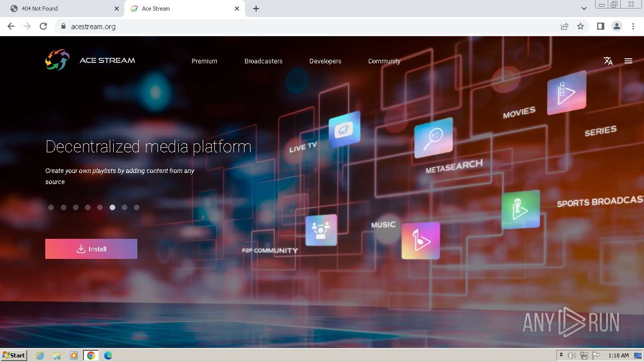Screen dimensions: 644x362
Task: Close the Ace Stream tab
Action: [237, 9]
